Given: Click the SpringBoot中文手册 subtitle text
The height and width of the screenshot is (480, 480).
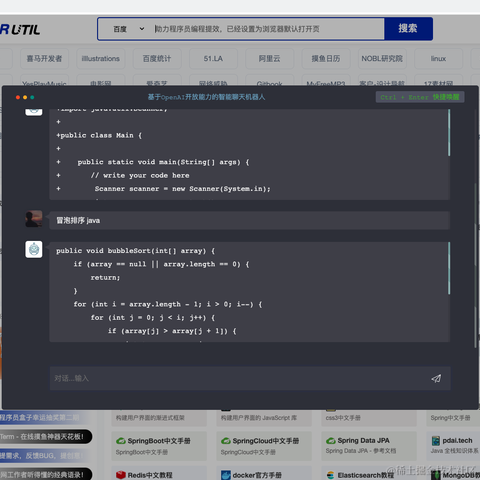Looking at the screenshot, I should (x=142, y=452).
